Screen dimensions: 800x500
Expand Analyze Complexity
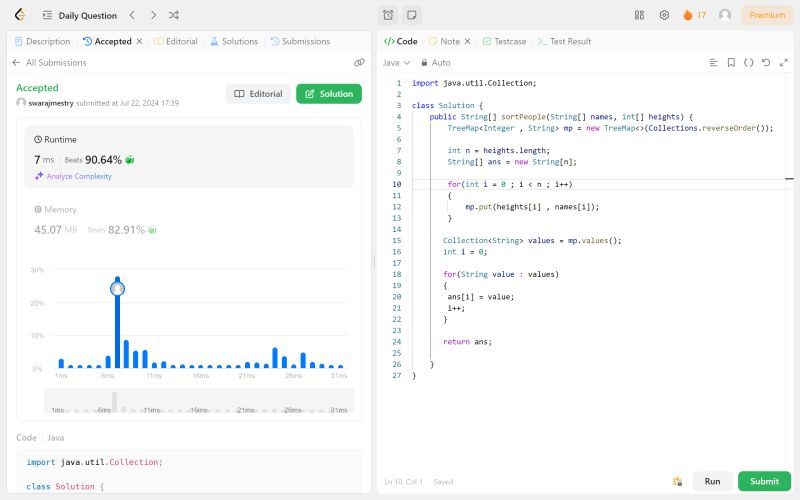pos(73,176)
